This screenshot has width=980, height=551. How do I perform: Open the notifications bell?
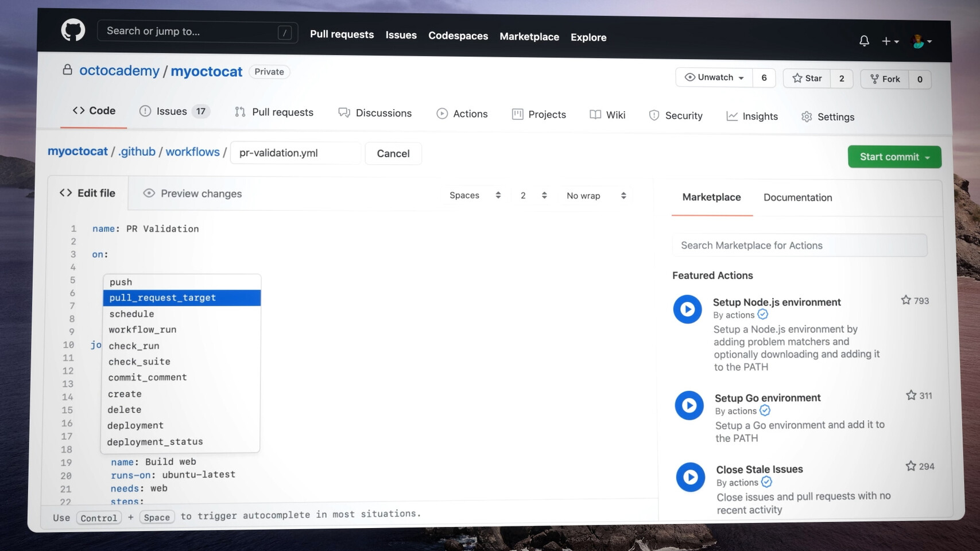863,41
